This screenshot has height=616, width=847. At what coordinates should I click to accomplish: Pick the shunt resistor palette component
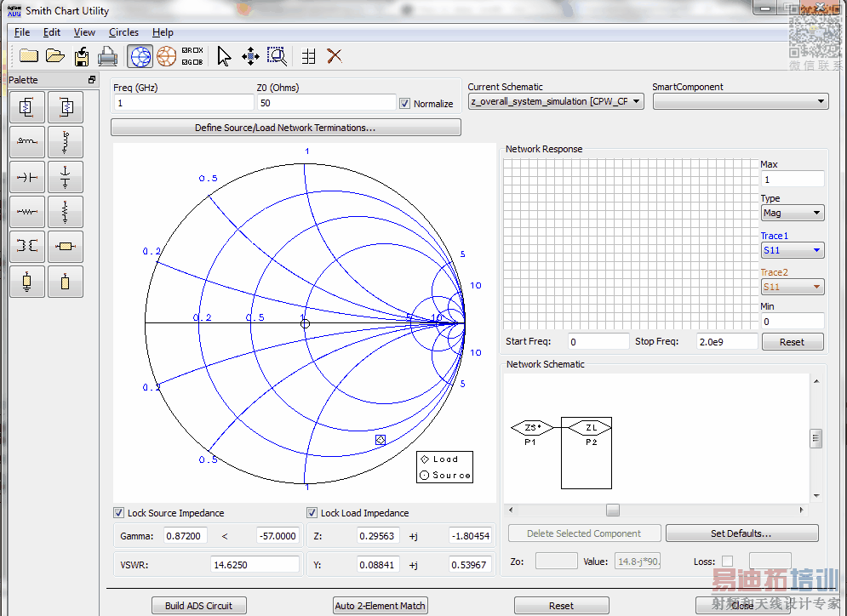66,211
